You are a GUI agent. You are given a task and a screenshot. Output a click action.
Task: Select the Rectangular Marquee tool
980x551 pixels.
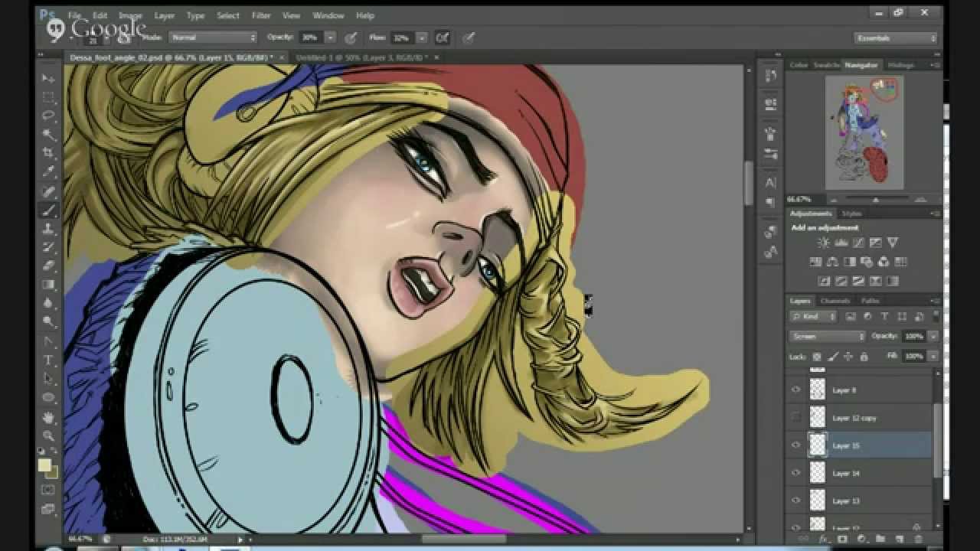[x=48, y=97]
